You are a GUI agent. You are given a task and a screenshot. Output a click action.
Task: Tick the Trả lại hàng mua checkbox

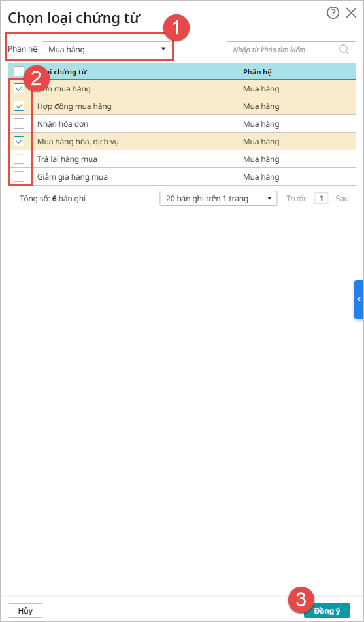click(x=19, y=159)
